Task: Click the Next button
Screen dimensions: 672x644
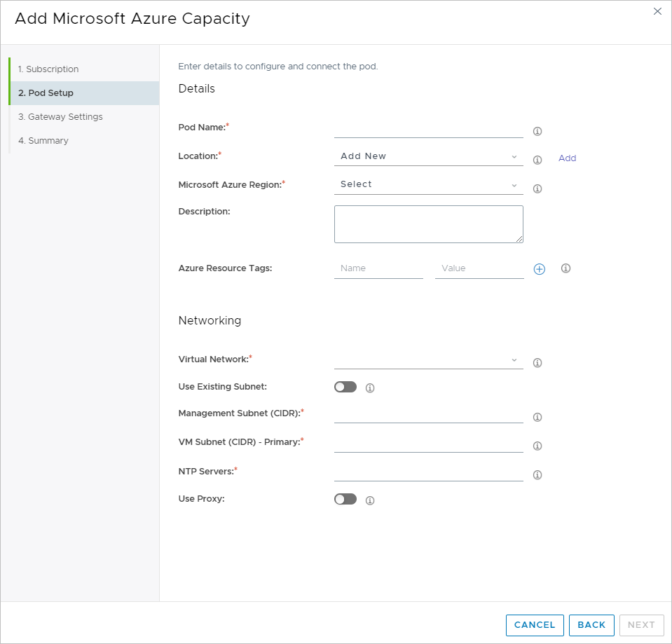Action: (x=641, y=625)
